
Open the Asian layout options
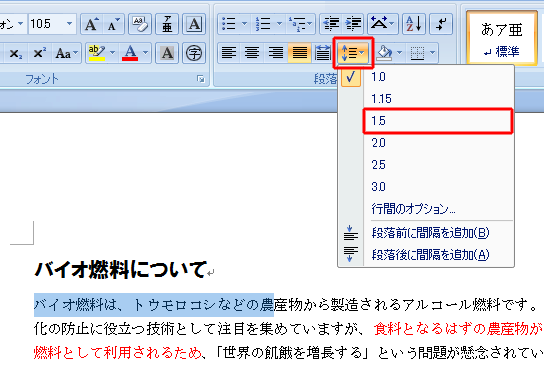click(383, 24)
